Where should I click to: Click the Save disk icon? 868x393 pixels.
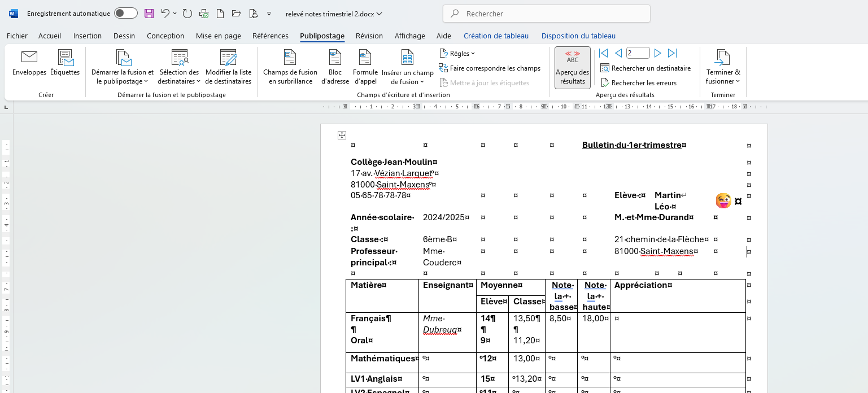(x=149, y=14)
